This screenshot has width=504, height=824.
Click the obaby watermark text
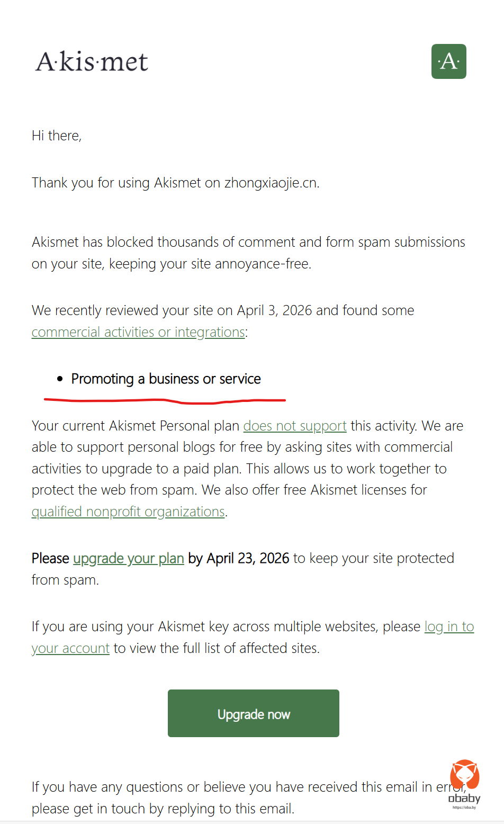[464, 799]
